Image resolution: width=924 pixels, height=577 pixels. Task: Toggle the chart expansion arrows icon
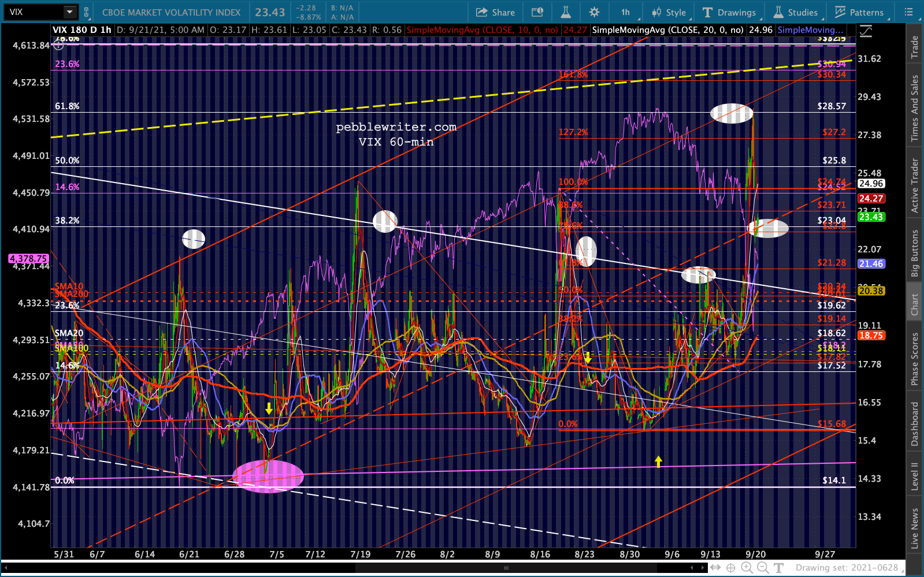[x=715, y=568]
